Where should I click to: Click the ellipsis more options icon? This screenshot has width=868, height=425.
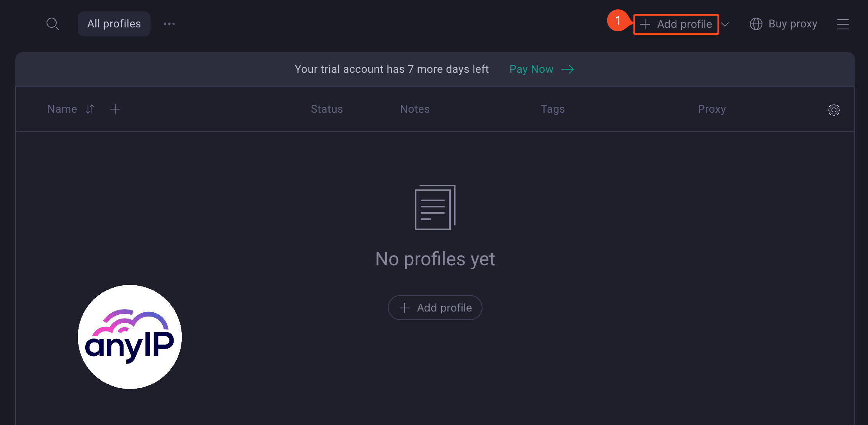169,23
